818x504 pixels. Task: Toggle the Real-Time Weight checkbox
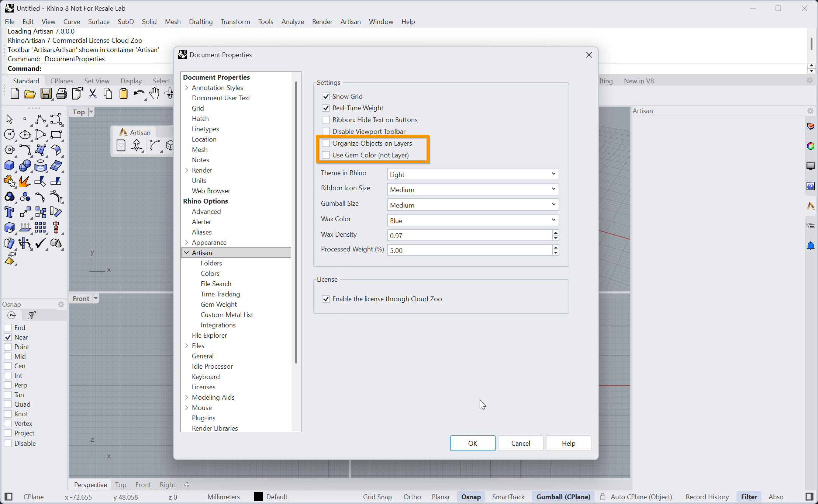click(326, 108)
